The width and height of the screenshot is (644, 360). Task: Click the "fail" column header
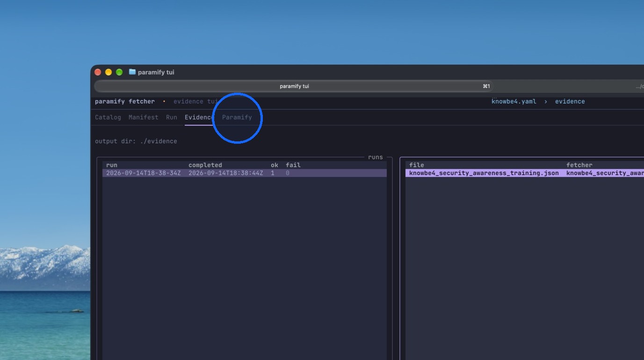[x=293, y=165]
